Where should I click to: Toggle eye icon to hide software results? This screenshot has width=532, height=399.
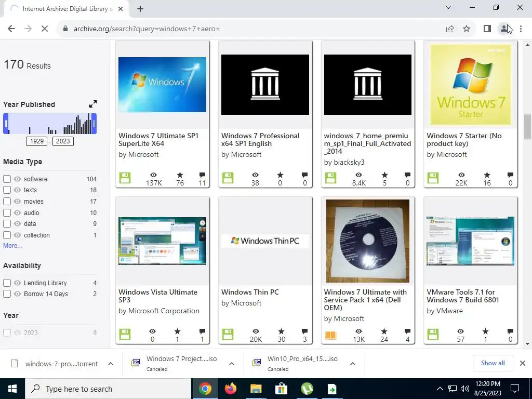(17, 179)
